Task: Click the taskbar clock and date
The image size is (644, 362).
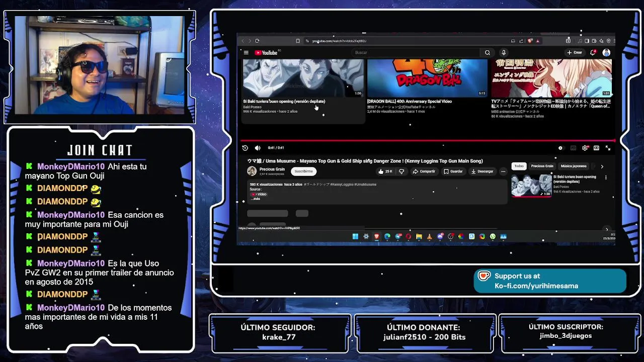Action: pyautogui.click(x=609, y=236)
